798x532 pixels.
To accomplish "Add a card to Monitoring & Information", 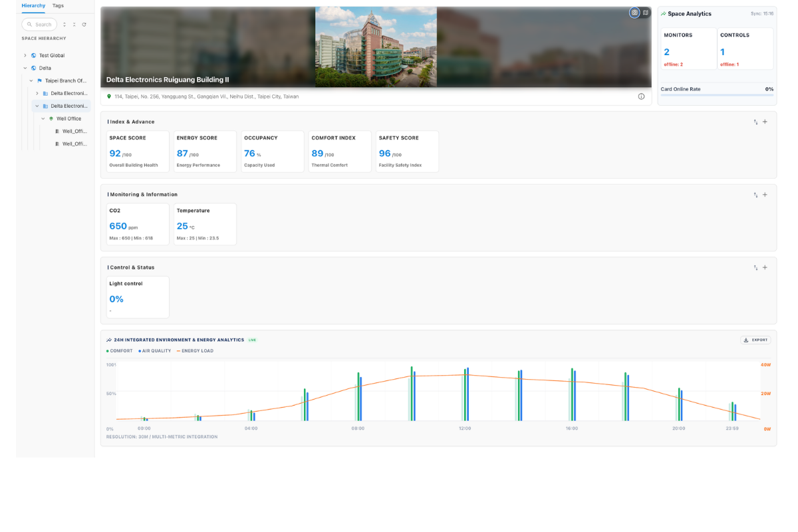I will pyautogui.click(x=765, y=195).
